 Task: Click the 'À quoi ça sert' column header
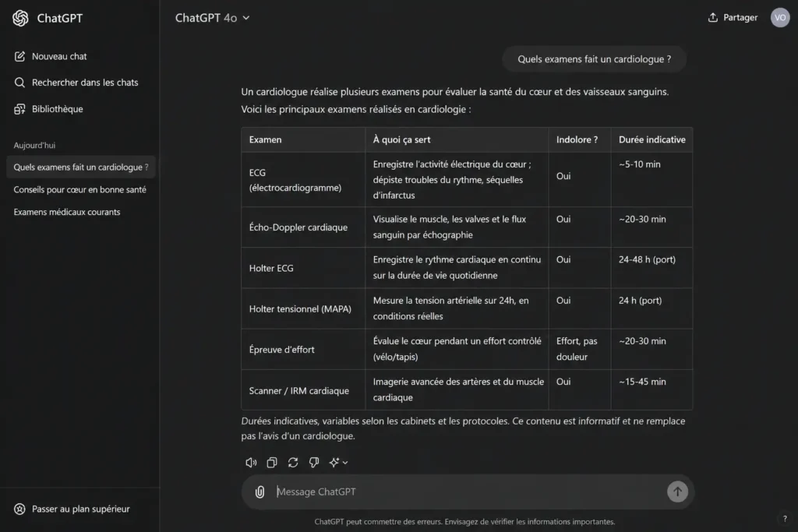[457, 139]
